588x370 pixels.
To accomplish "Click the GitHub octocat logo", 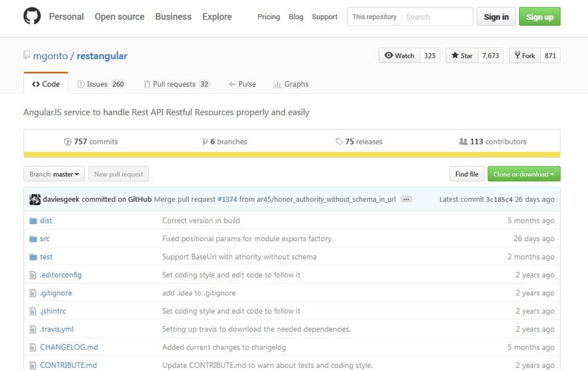I will [x=32, y=17].
